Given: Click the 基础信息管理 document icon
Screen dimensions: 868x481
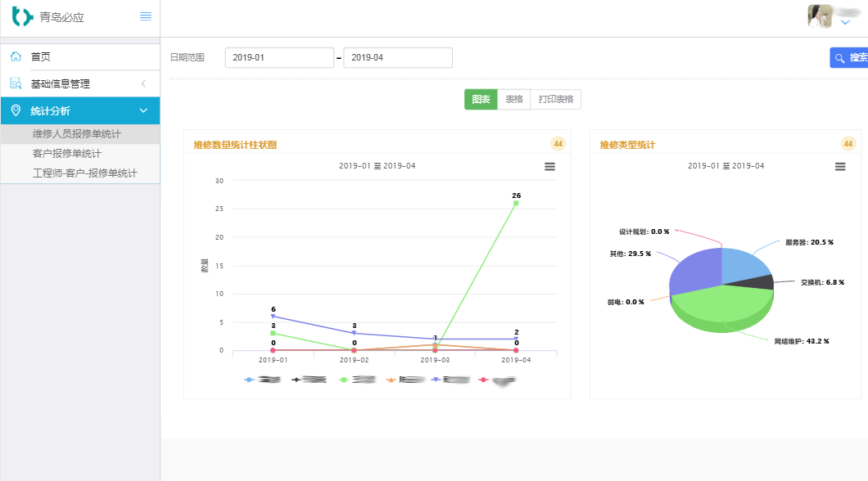Looking at the screenshot, I should coord(16,83).
